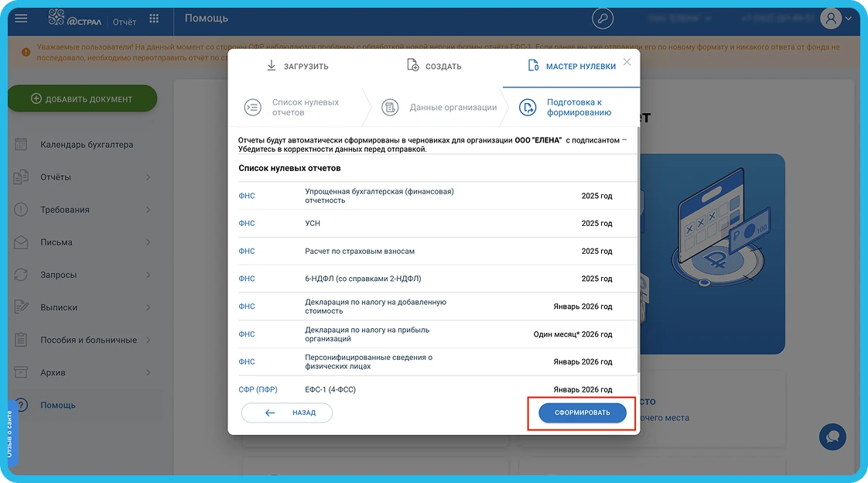
Task: Click the Назад button
Action: 287,413
